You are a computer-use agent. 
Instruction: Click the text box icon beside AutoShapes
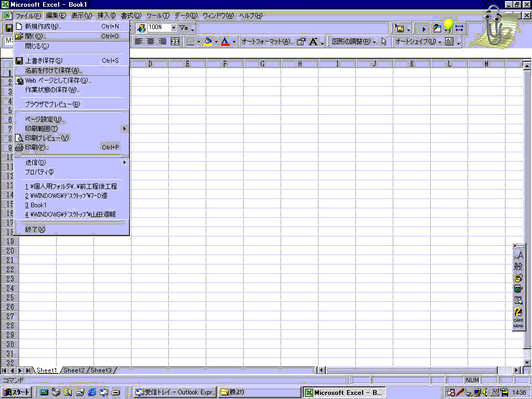pos(449,42)
